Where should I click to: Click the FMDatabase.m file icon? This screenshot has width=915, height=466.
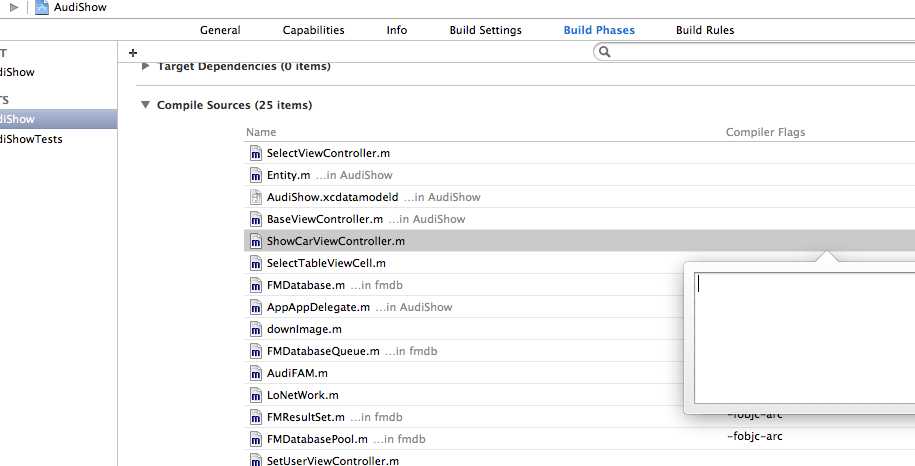tap(256, 285)
